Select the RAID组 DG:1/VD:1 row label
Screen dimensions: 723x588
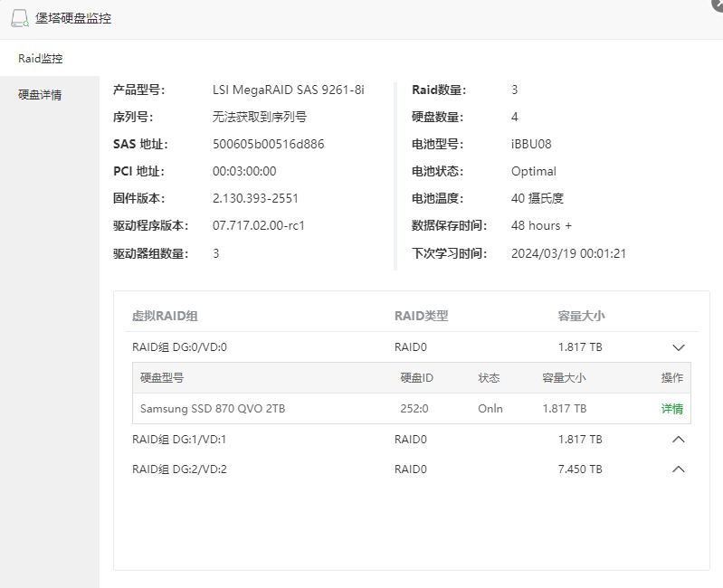[179, 440]
